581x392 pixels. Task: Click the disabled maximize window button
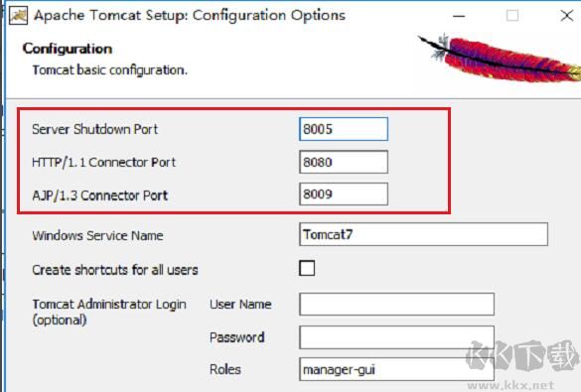coord(512,16)
